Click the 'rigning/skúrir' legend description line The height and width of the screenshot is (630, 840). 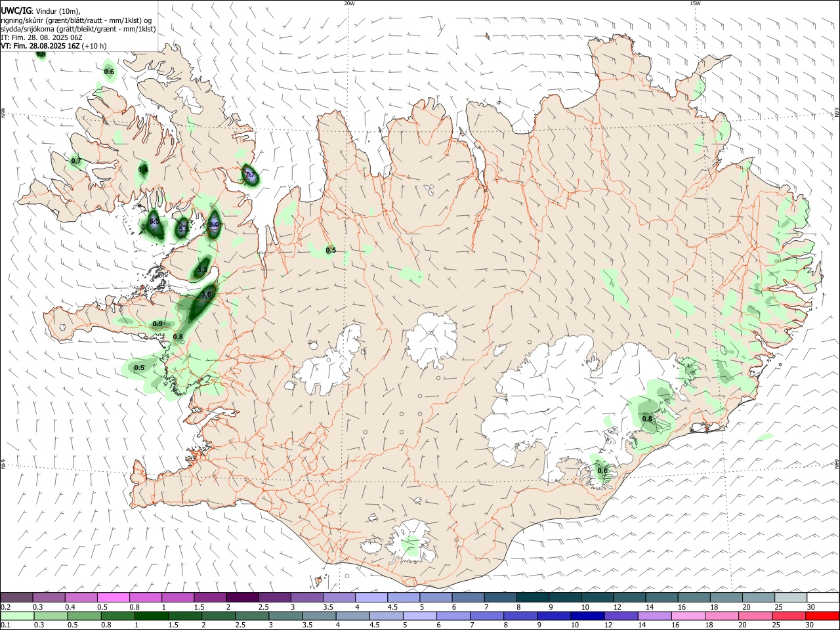click(x=77, y=20)
